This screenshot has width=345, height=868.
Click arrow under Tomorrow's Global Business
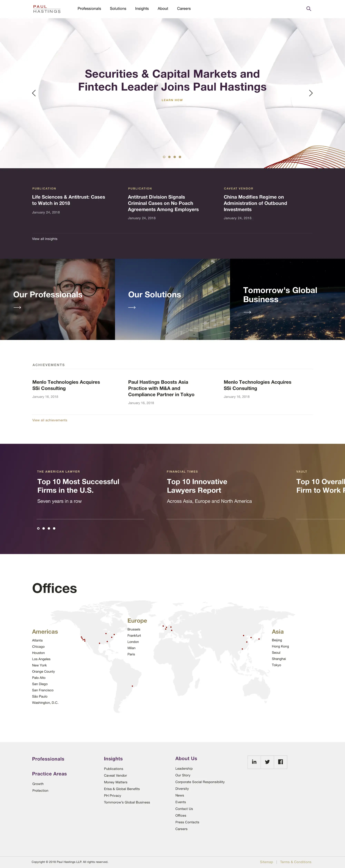[x=247, y=312]
